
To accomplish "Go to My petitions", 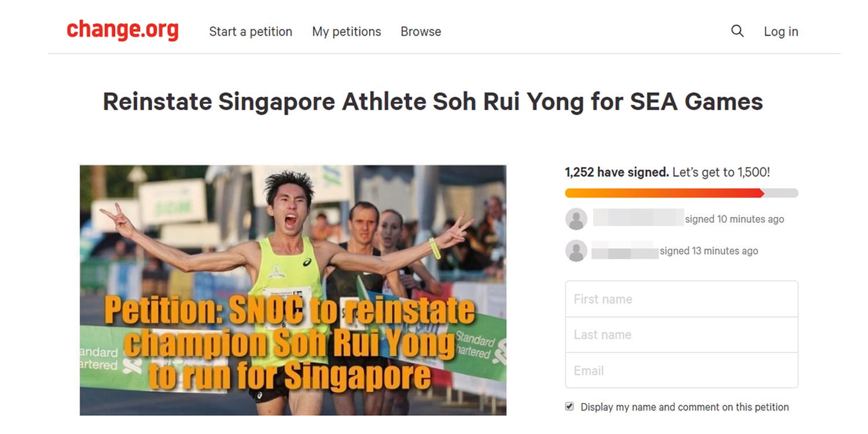I will click(347, 32).
